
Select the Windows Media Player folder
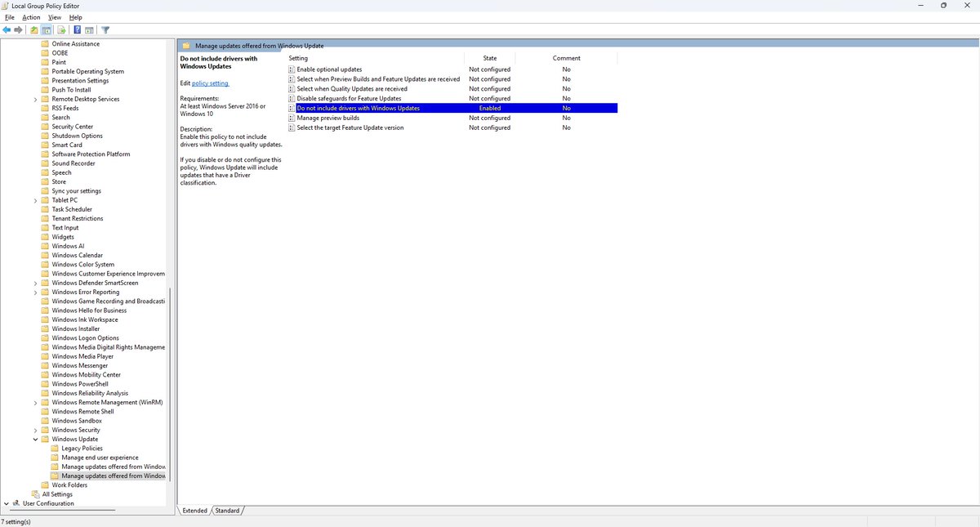[x=82, y=356]
